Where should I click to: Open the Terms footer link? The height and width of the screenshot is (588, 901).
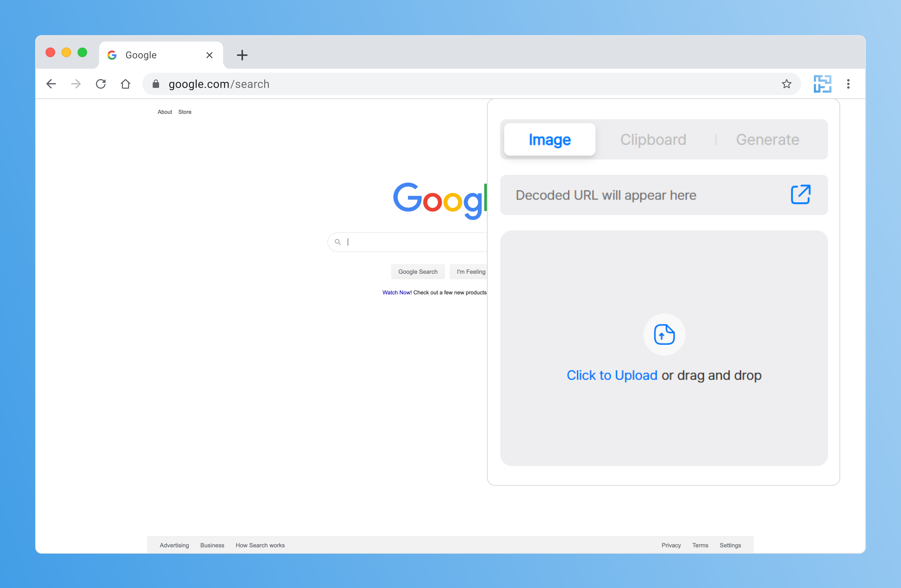pyautogui.click(x=700, y=545)
